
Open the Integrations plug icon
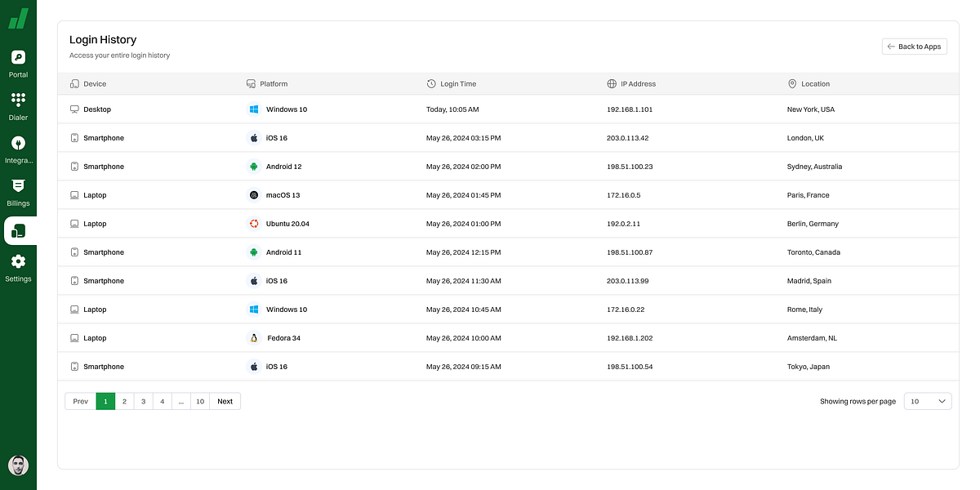(x=18, y=143)
